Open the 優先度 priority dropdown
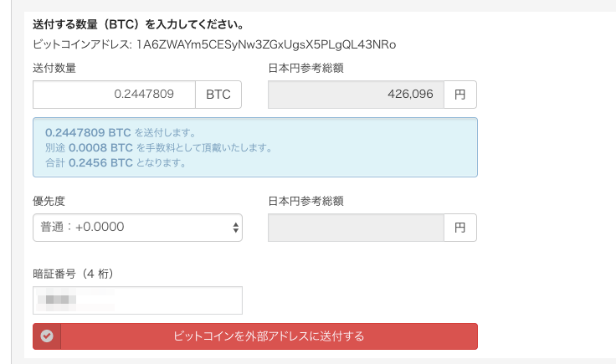Screen dimensions: 616x364 click(137, 228)
